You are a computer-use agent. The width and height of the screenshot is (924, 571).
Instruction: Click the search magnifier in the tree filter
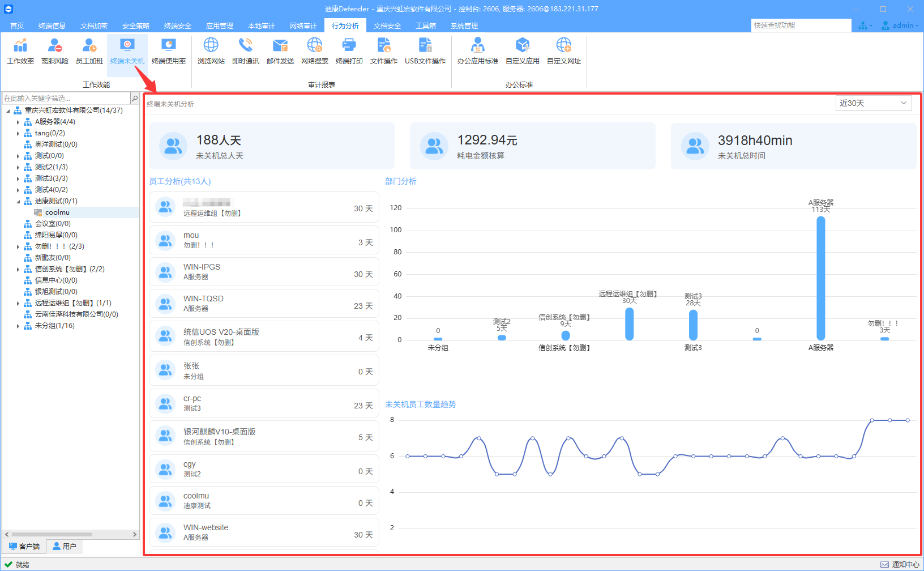point(135,99)
